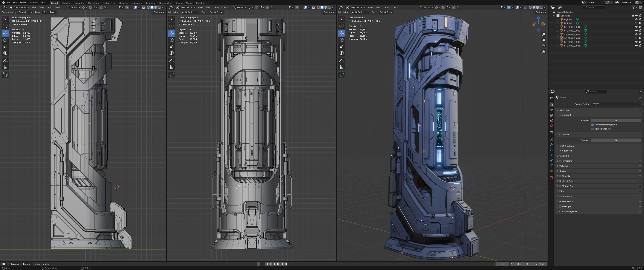Select the Annotate tool in the front viewport
Image resolution: width=644 pixels, height=270 pixels.
click(171, 61)
